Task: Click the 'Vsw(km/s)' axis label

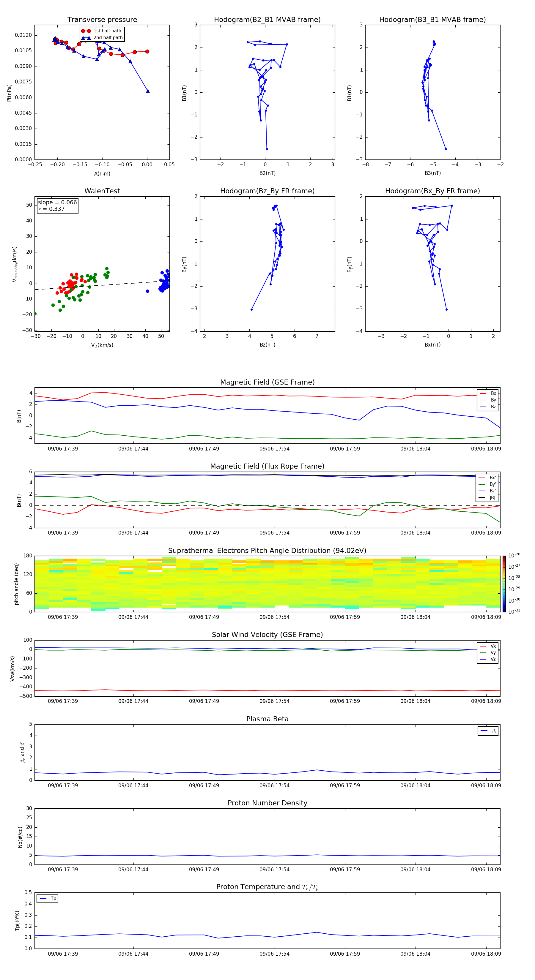Action: click(x=12, y=668)
